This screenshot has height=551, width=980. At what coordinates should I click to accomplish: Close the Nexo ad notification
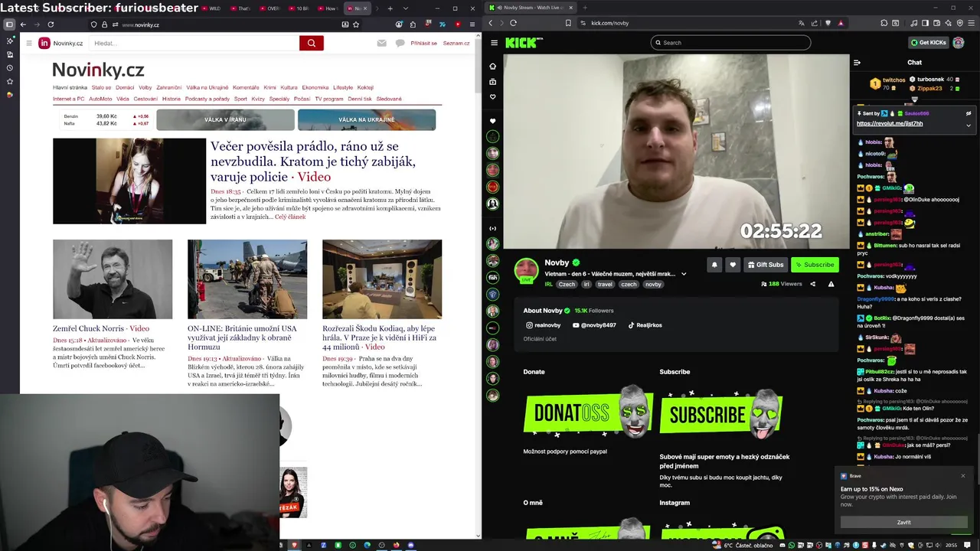(963, 476)
